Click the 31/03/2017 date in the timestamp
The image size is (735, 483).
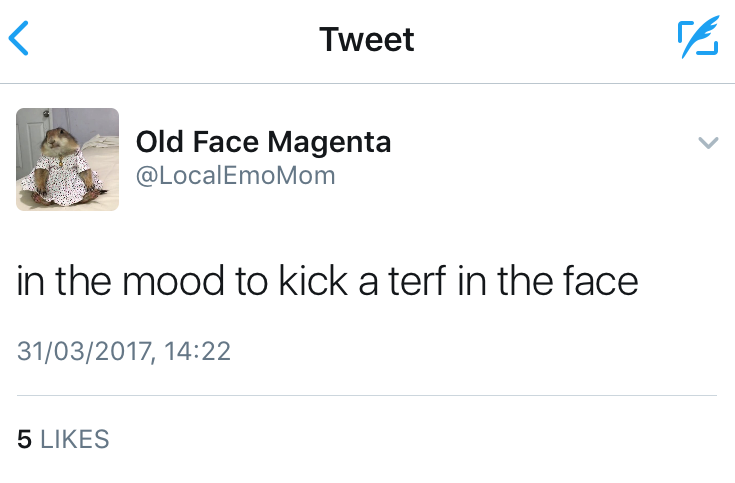click(82, 351)
